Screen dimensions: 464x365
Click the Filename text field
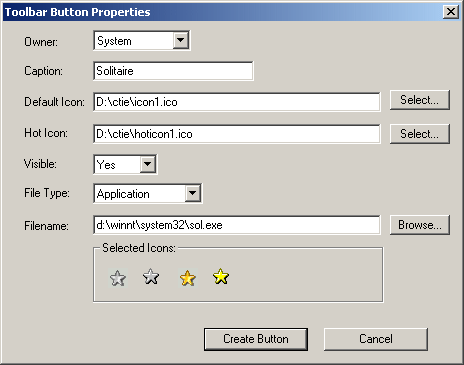pos(237,225)
